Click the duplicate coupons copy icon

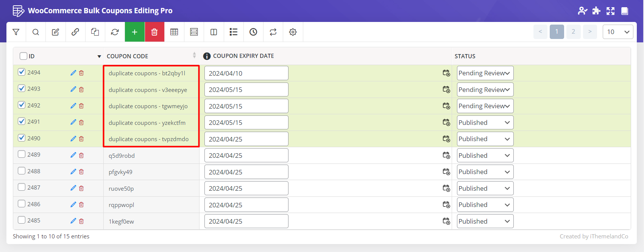(95, 32)
